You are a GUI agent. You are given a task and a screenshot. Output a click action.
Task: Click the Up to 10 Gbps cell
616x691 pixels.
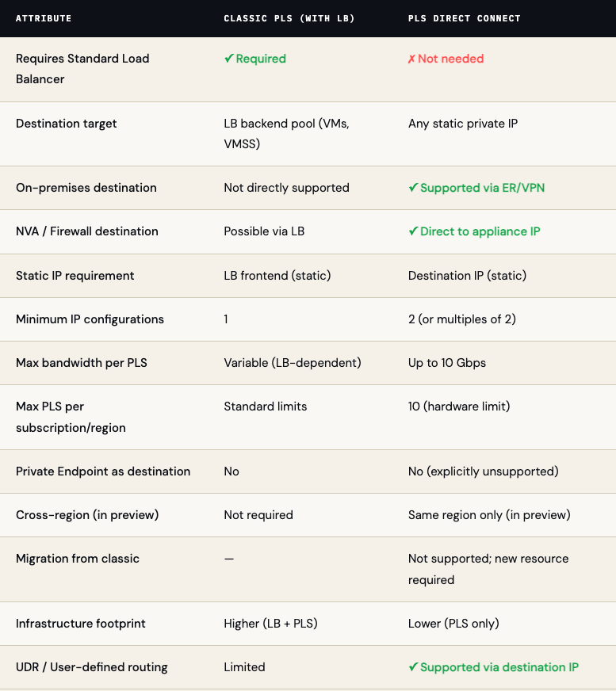click(447, 363)
